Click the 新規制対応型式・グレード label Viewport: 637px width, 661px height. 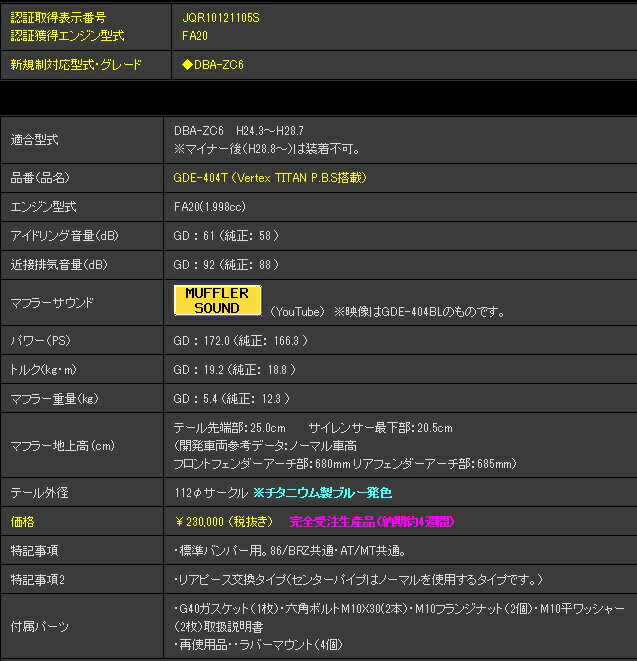[75, 65]
